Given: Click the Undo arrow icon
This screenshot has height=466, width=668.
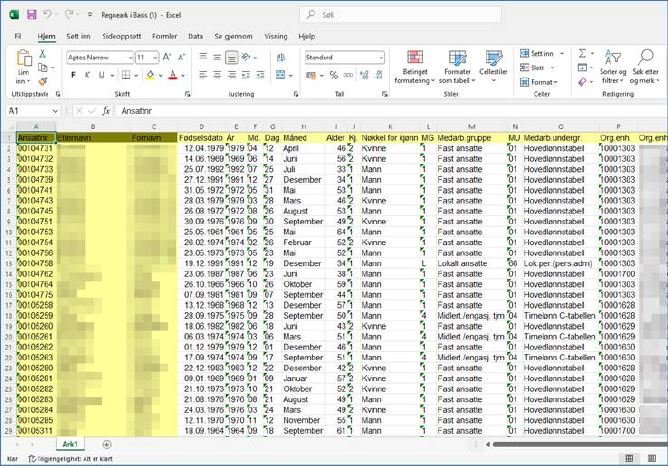Looking at the screenshot, I should tap(47, 14).
